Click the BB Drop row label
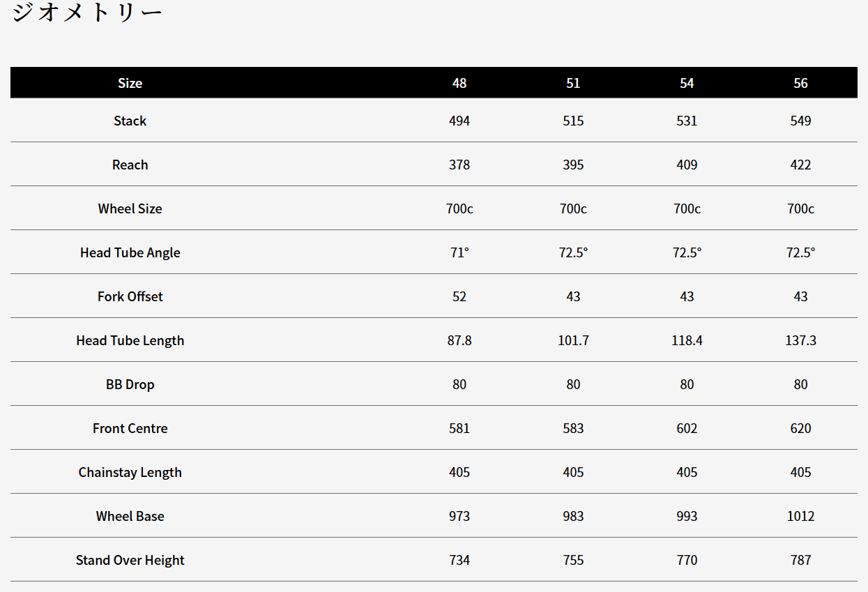The image size is (868, 592). pos(130,384)
